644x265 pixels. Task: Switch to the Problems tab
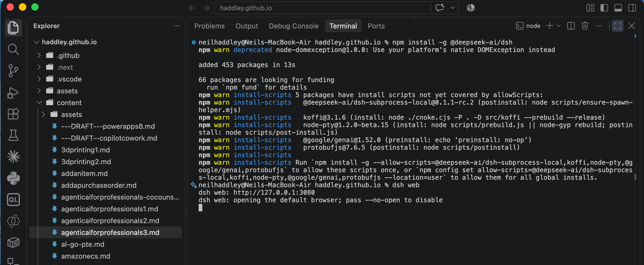click(x=209, y=26)
